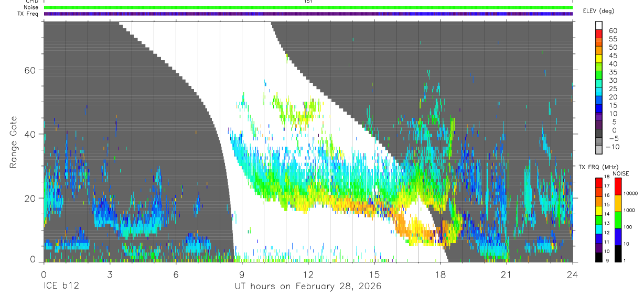Click the orange segment of the NOISE color bar
This screenshot has height=297, width=644.
618,203
